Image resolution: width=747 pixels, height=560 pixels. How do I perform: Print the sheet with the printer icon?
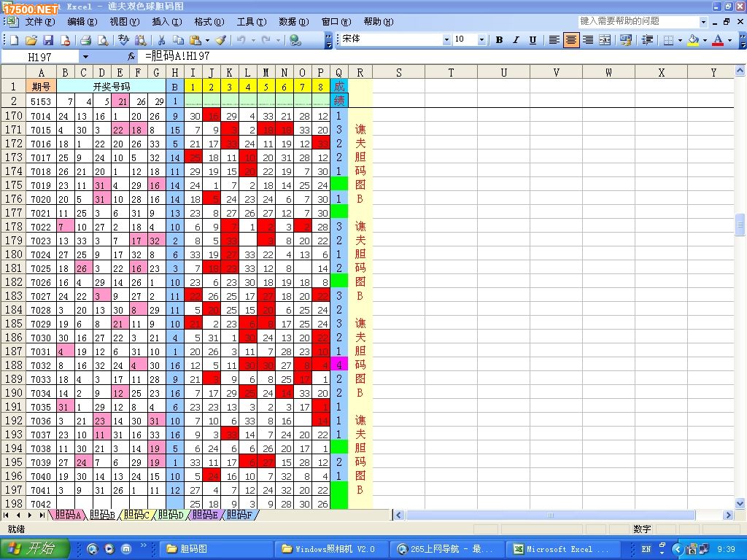coord(85,41)
